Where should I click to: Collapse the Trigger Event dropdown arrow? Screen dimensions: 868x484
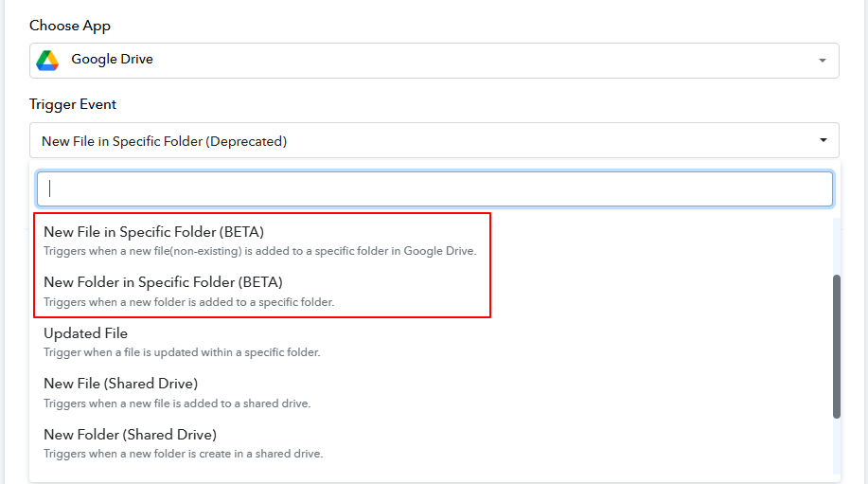coord(821,141)
